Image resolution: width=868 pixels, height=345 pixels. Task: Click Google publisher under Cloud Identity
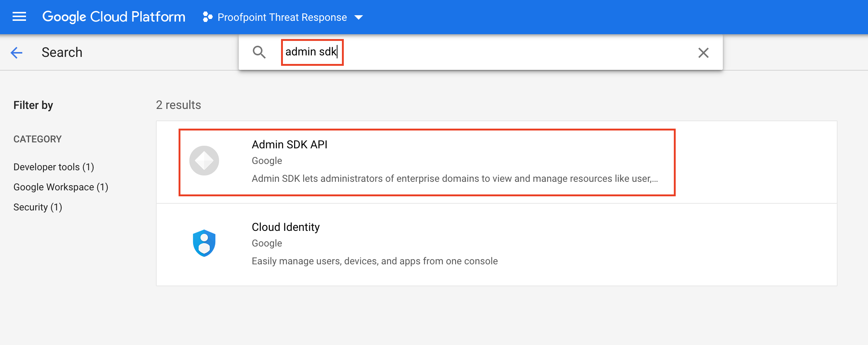[x=267, y=243]
